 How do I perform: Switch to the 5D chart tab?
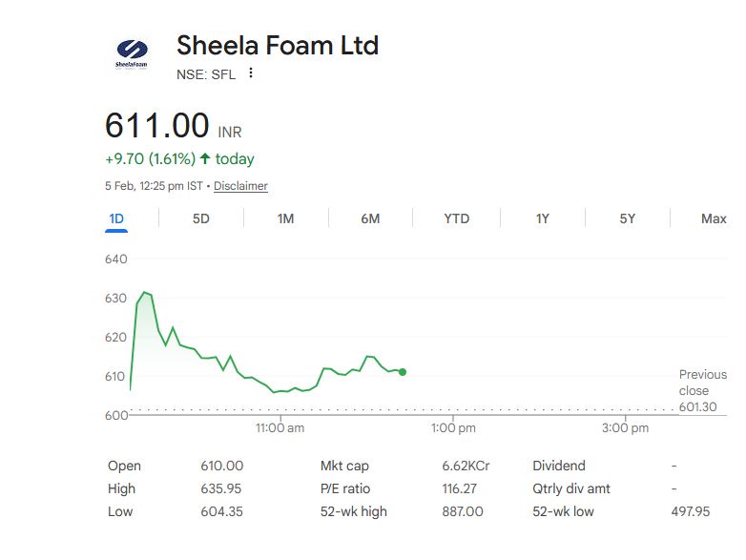point(200,218)
